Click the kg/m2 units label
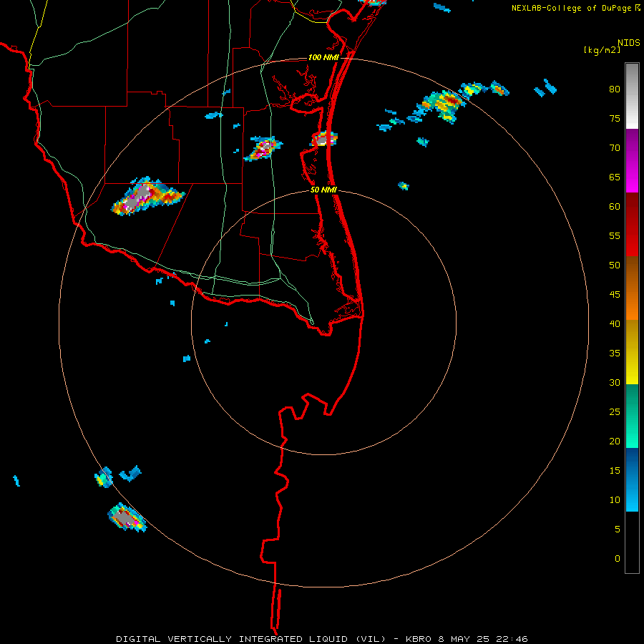This screenshot has height=644, width=644. click(602, 50)
